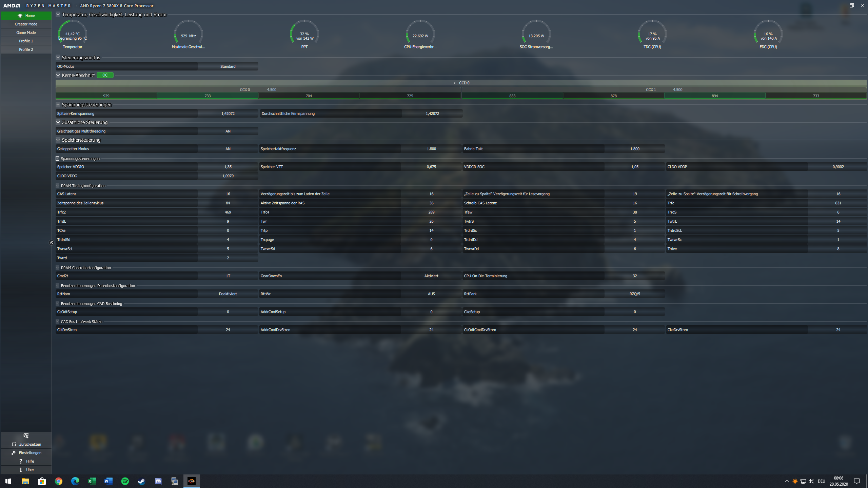Click the EDC (CPU) gauge
Image resolution: width=868 pixels, height=488 pixels.
768,34
